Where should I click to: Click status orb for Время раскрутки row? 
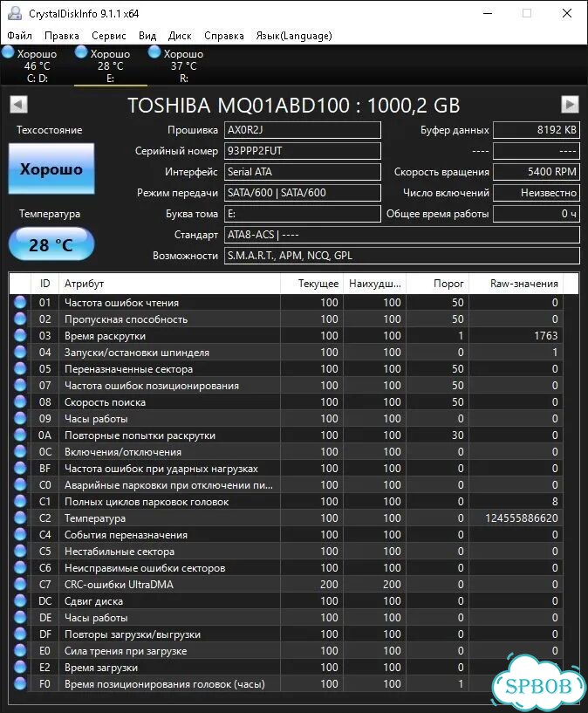pos(20,336)
